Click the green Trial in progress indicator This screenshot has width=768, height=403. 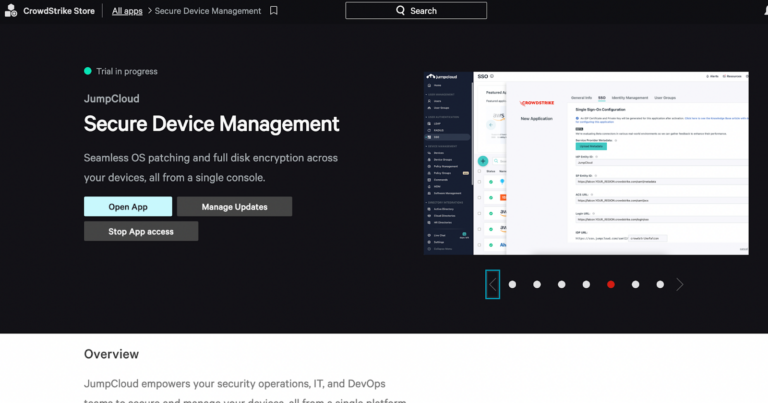pyautogui.click(x=88, y=71)
